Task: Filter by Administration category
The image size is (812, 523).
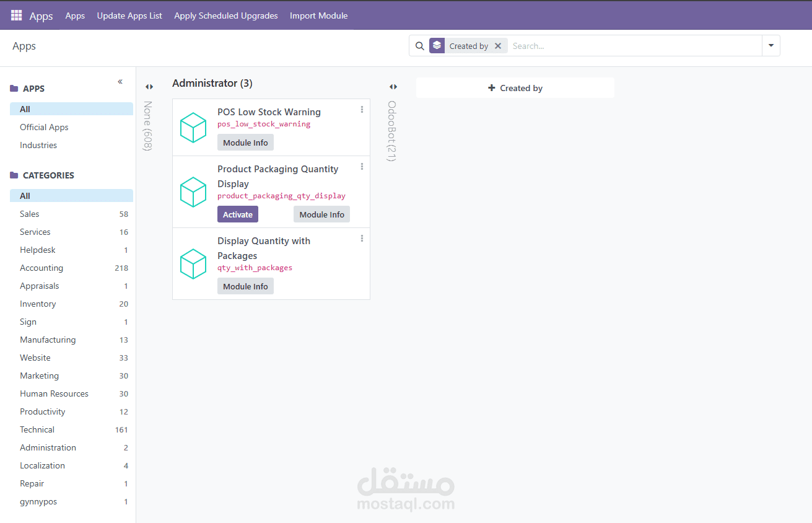Action: [x=71, y=447]
